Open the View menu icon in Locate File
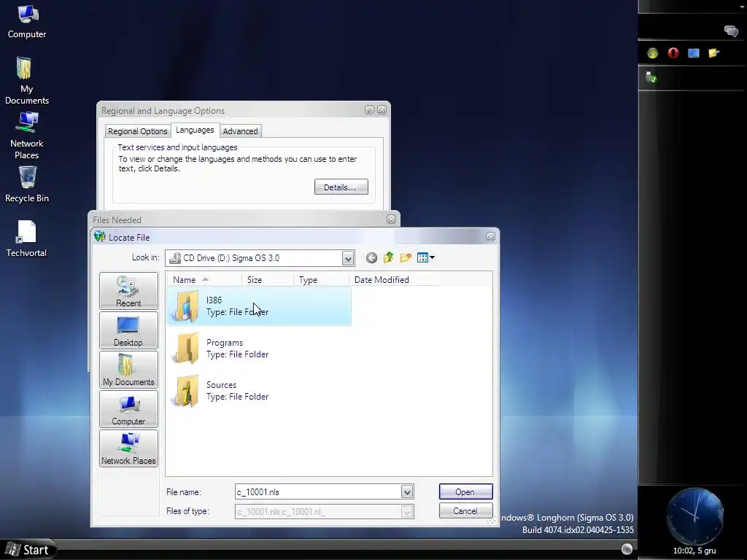The height and width of the screenshot is (560, 747). pyautogui.click(x=425, y=257)
